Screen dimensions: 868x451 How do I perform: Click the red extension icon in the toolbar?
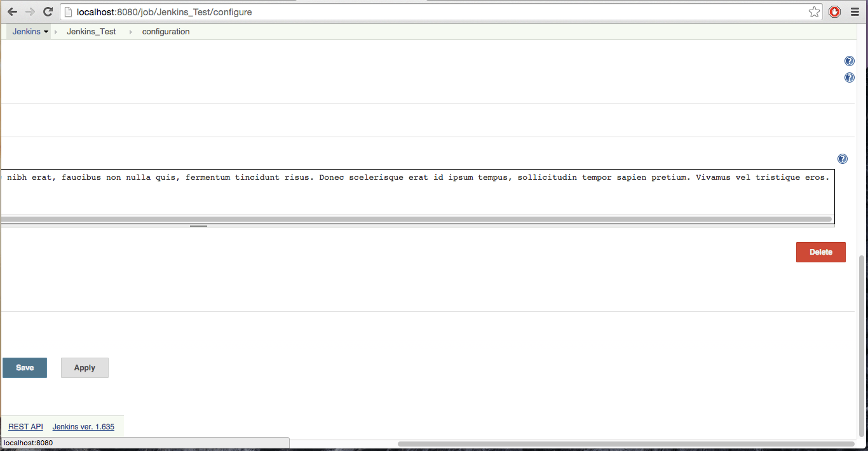[x=835, y=12]
